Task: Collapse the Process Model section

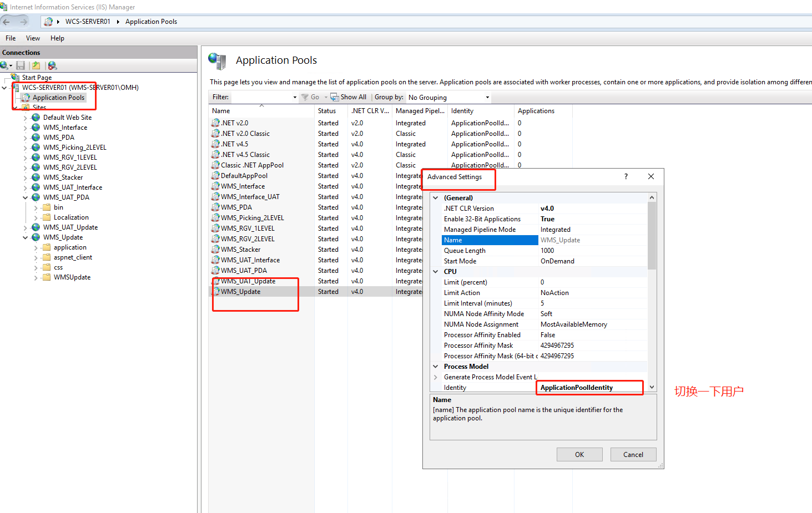Action: 436,367
